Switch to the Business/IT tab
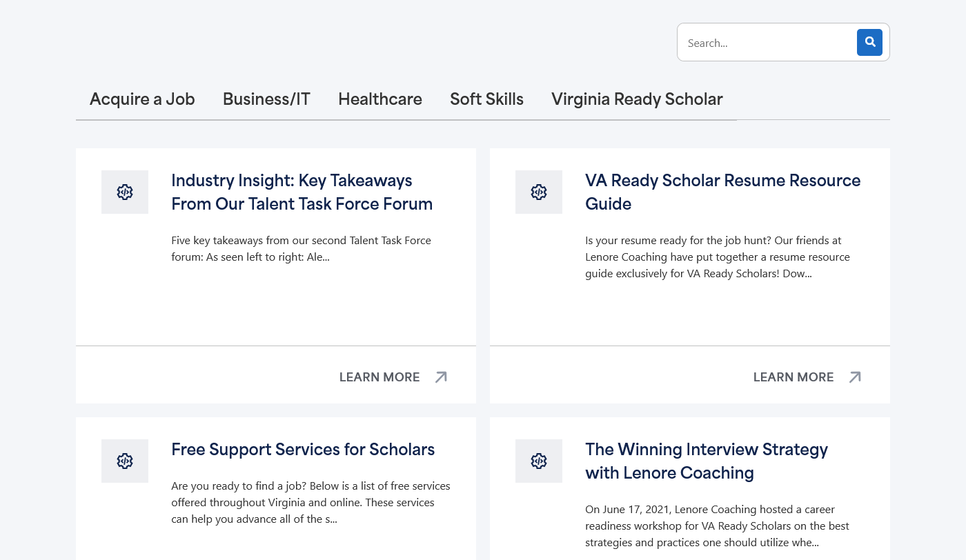The height and width of the screenshot is (560, 966). 266,99
